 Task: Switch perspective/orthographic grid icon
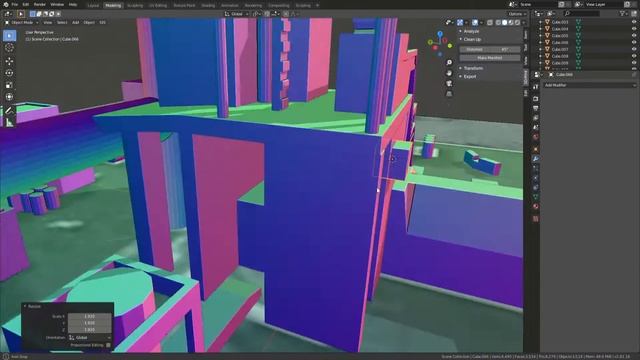(x=449, y=94)
